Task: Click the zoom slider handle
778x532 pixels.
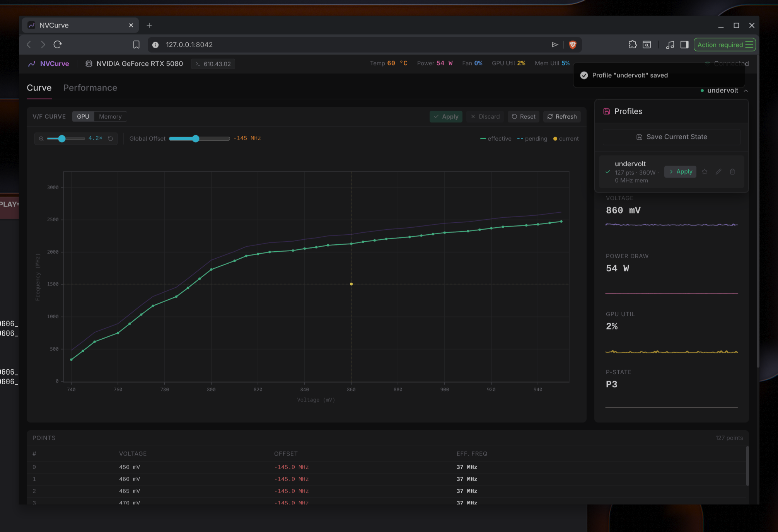Action: 62,138
